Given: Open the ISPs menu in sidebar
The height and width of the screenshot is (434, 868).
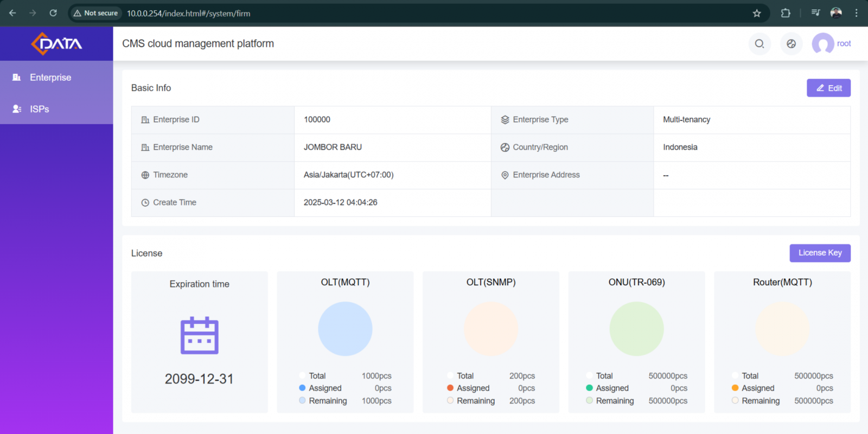Looking at the screenshot, I should [56, 109].
